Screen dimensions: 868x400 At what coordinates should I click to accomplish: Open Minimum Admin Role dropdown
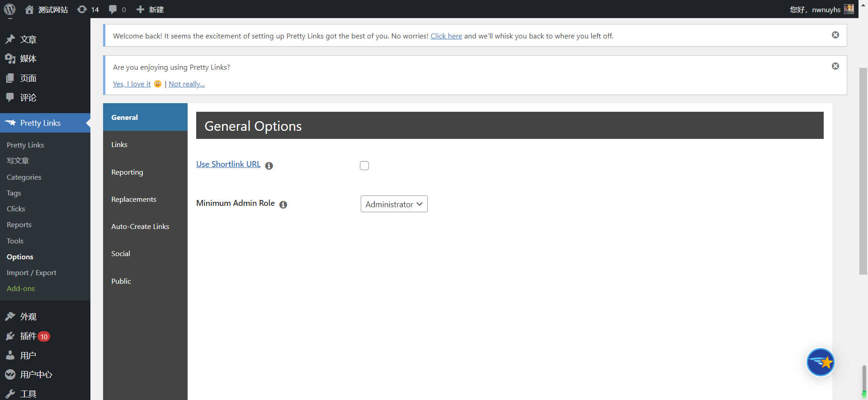pos(394,204)
